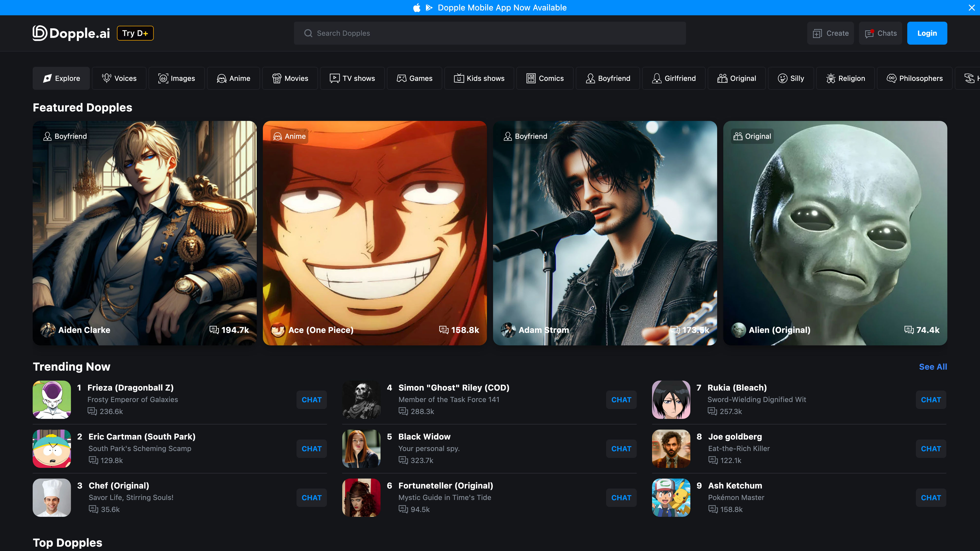Open the Comics category

point(545,78)
